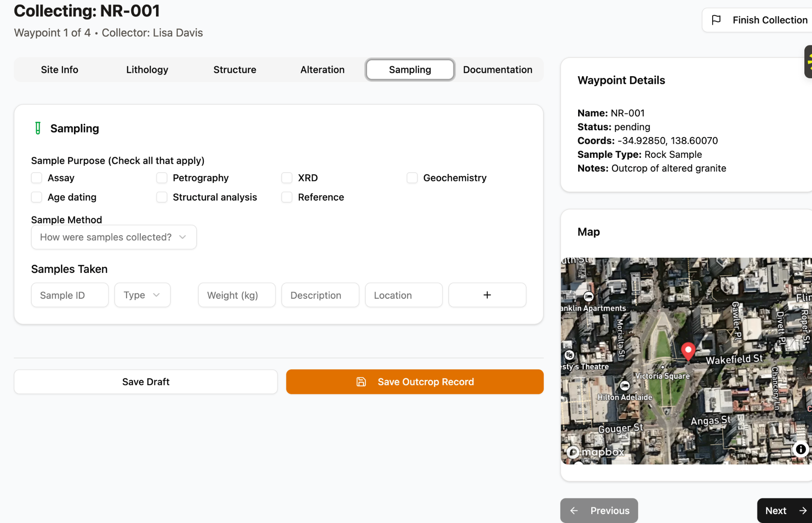The height and width of the screenshot is (523, 812).
Task: Open the Sample Method dropdown
Action: click(113, 237)
